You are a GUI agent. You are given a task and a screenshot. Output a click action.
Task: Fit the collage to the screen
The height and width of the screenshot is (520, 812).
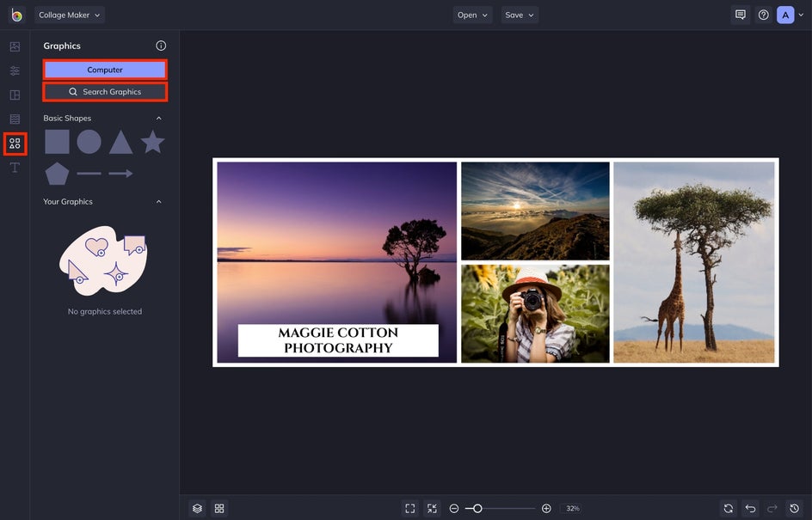410,508
